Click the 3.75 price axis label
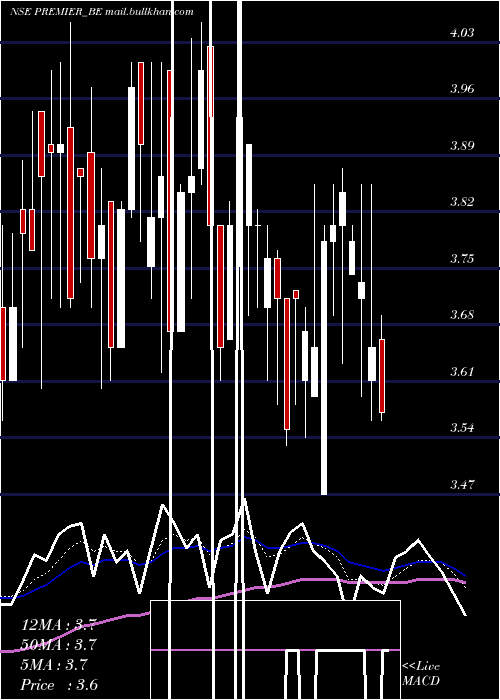The height and width of the screenshot is (700, 500). 462,258
